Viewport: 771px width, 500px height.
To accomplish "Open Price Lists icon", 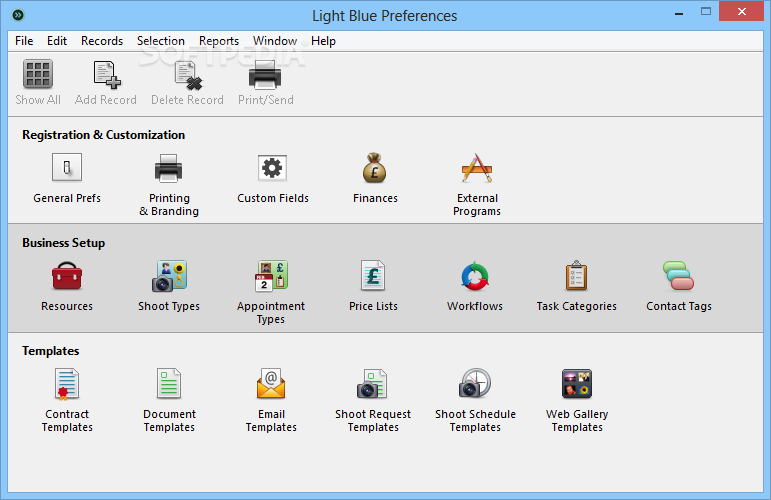I will point(373,276).
